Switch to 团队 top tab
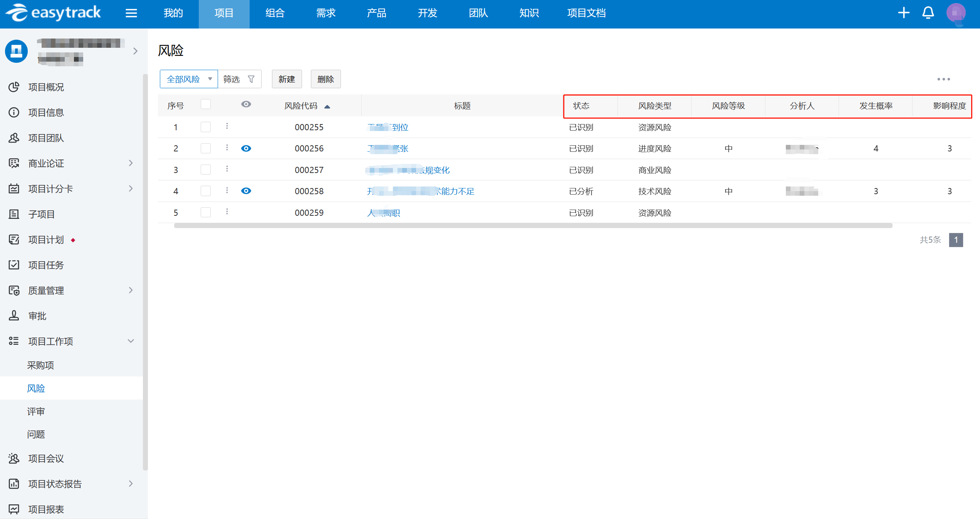The image size is (980, 519). (478, 13)
